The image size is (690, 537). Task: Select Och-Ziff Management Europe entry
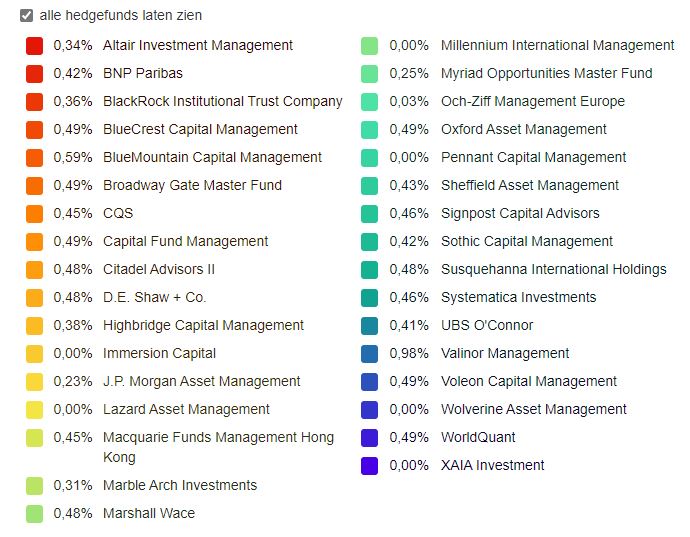[532, 101]
